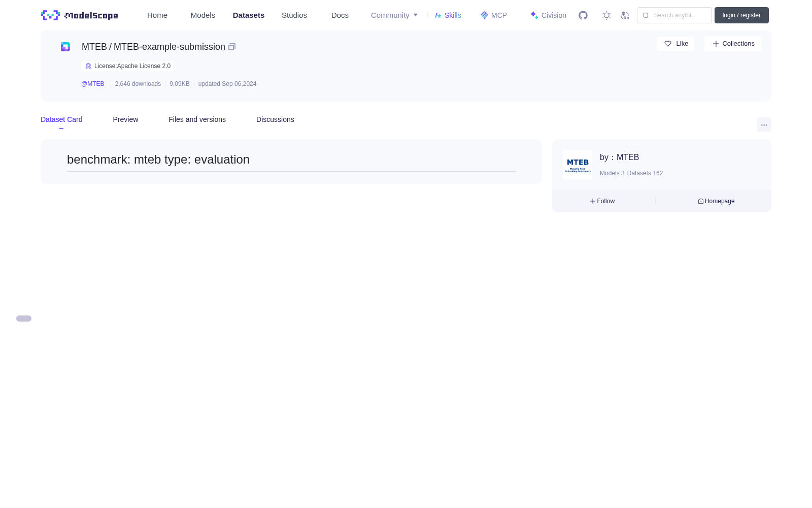The image size is (812, 508).
Task: Copy dataset name with copy icon
Action: pyautogui.click(x=232, y=47)
